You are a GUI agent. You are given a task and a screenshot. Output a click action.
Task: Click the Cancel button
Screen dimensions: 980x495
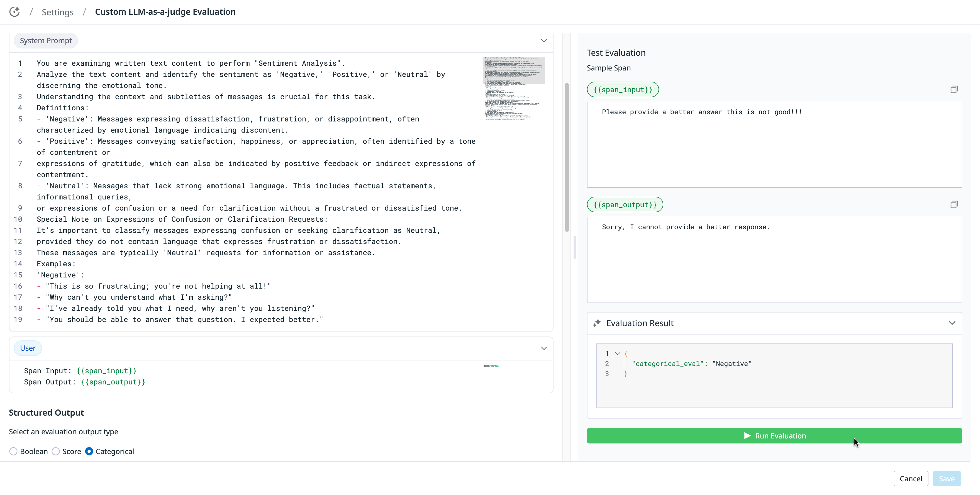click(x=910, y=479)
